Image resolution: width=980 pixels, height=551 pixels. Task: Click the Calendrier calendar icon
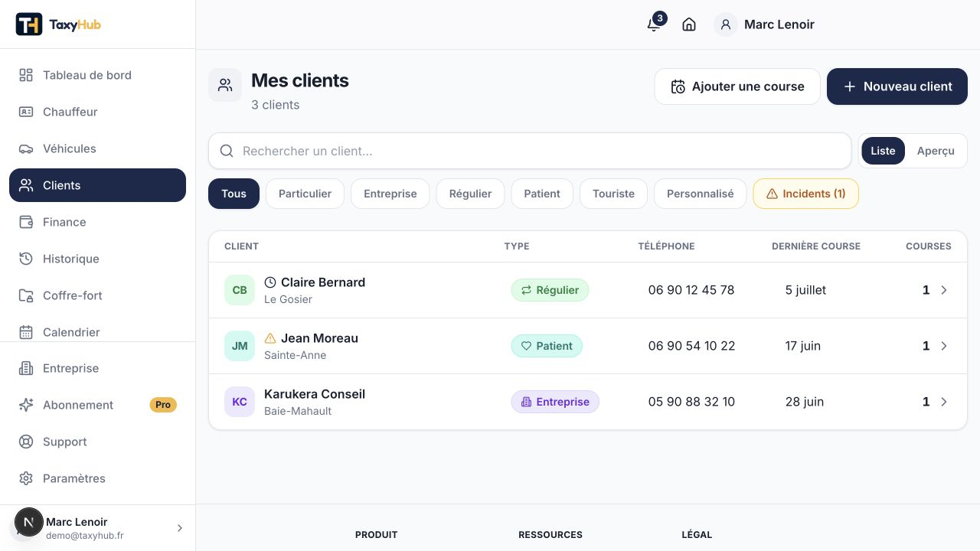pos(26,332)
